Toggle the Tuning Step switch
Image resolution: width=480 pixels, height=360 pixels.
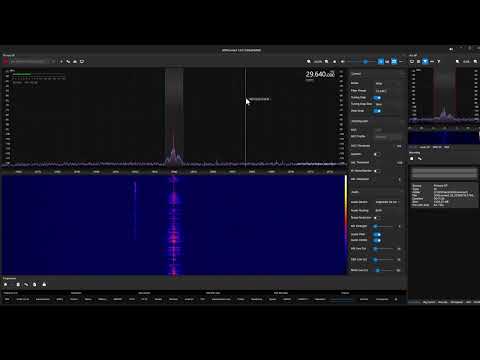[x=377, y=98]
